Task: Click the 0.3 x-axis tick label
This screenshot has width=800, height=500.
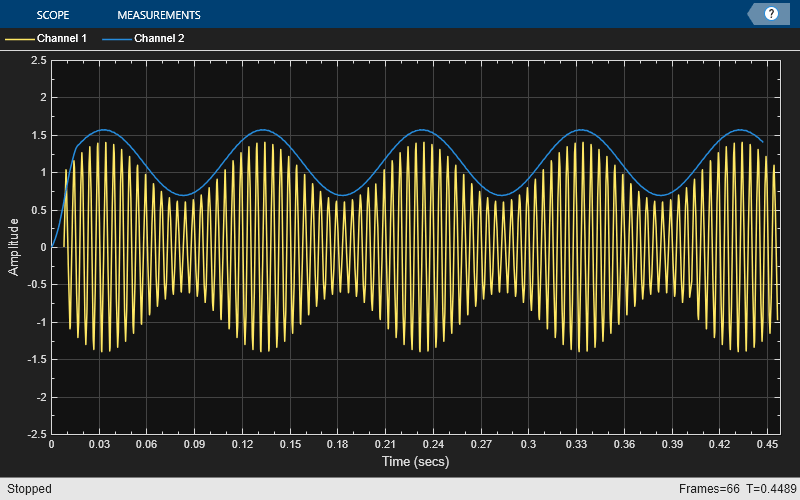Action: 528,444
